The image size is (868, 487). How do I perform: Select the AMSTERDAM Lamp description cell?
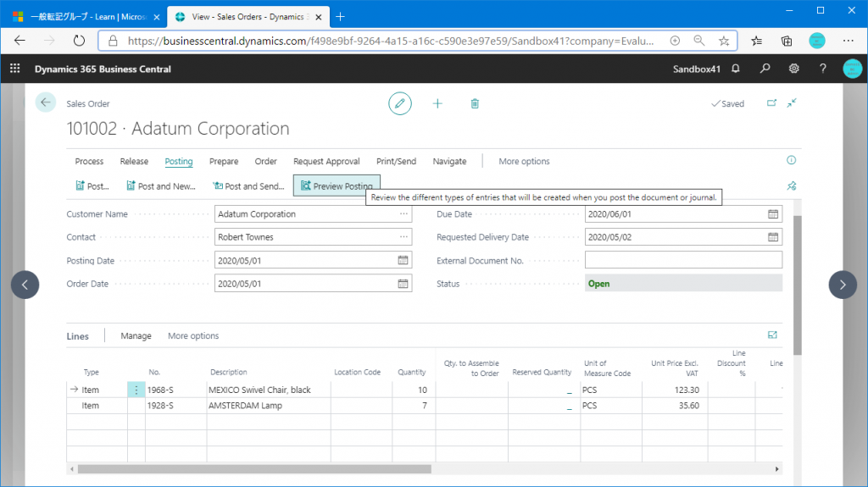[x=269, y=406]
